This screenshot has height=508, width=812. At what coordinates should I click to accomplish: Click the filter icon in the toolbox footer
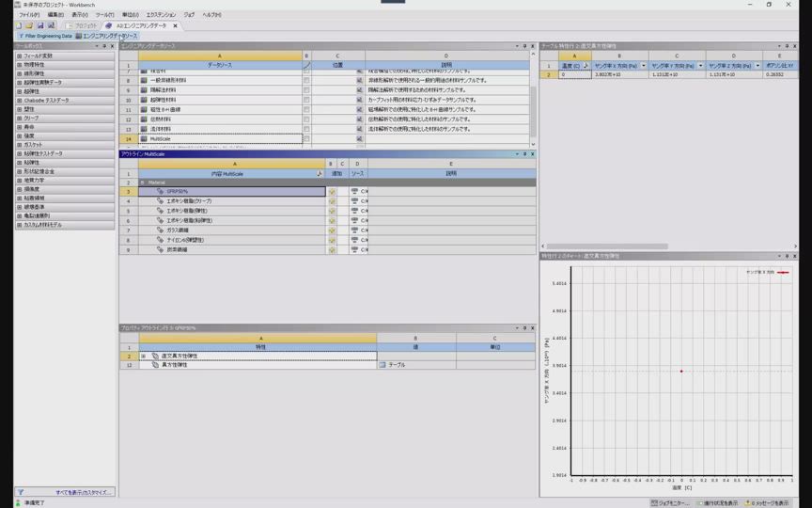(20, 492)
